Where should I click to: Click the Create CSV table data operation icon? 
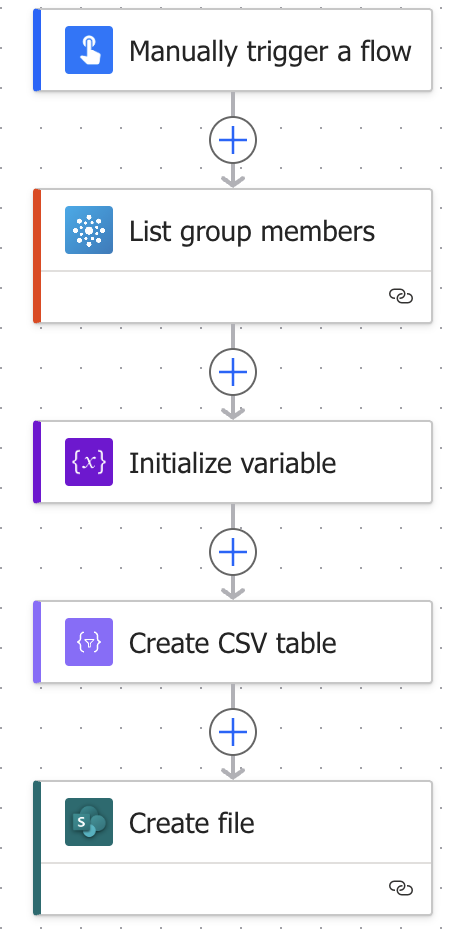coord(89,642)
